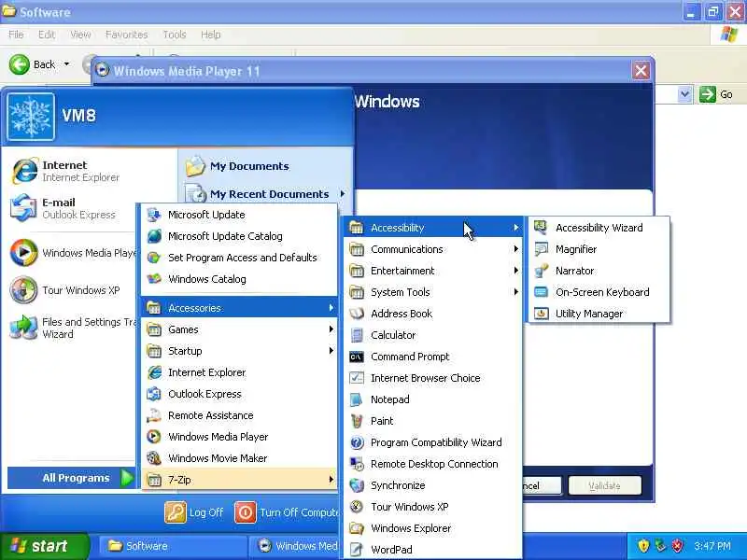Expand the Communications submenu
The height and width of the screenshot is (560, 747).
click(433, 249)
